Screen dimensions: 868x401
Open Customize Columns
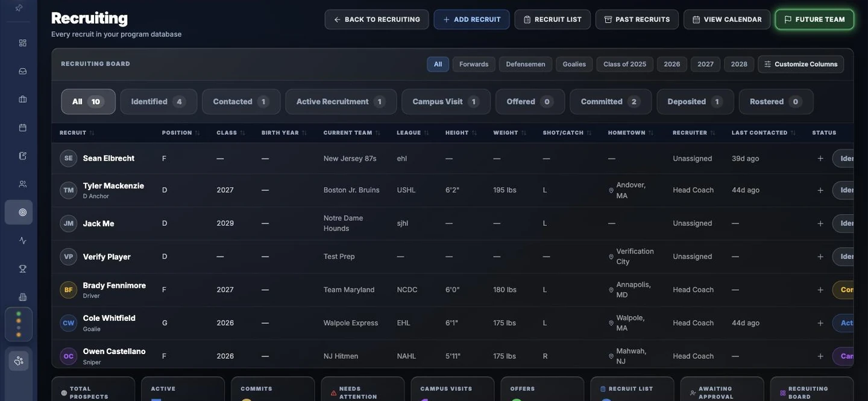(801, 64)
